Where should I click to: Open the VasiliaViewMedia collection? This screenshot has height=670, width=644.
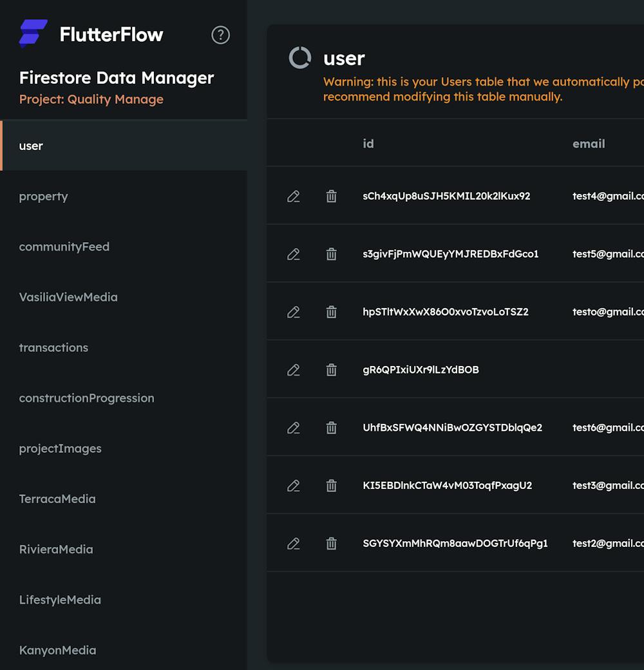click(x=124, y=297)
